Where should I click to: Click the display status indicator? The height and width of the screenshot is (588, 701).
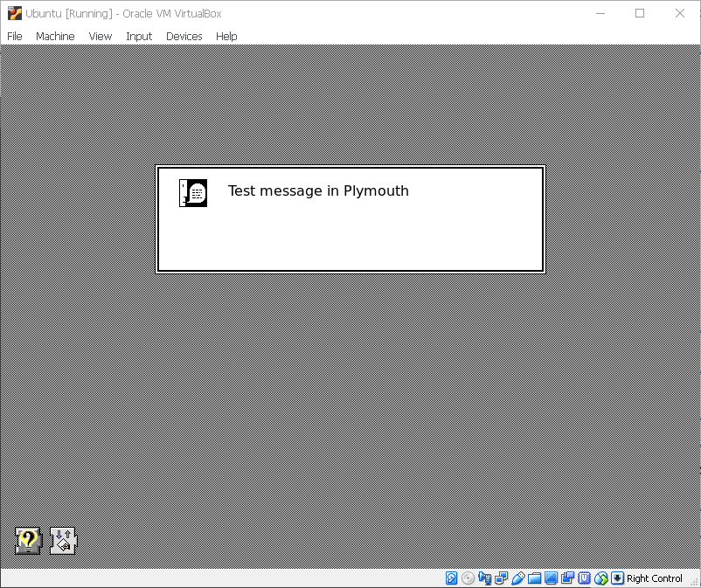(550, 578)
